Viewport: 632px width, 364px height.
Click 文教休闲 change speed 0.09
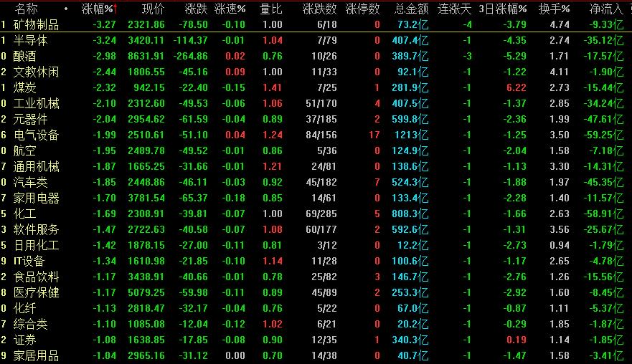click(x=235, y=72)
